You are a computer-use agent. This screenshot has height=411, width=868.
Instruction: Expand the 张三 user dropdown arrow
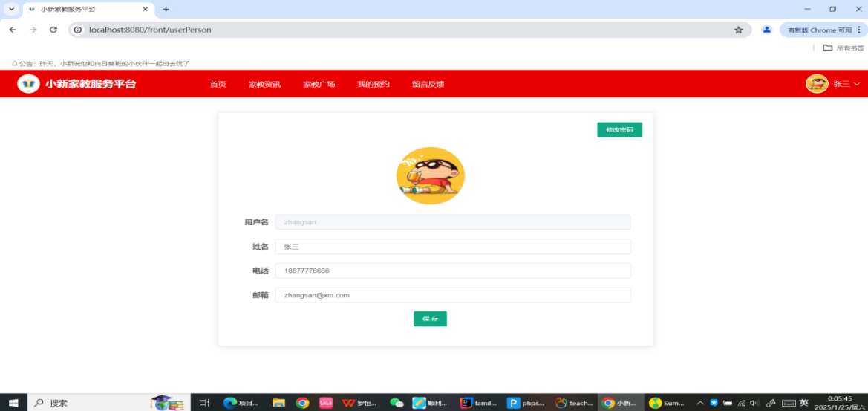click(x=857, y=84)
